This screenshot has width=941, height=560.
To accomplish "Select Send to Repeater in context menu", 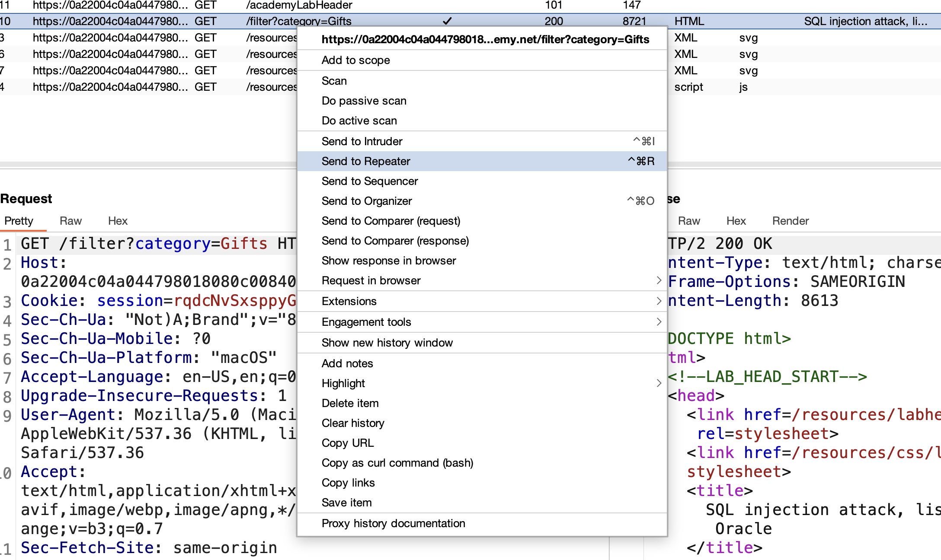I will (x=482, y=161).
